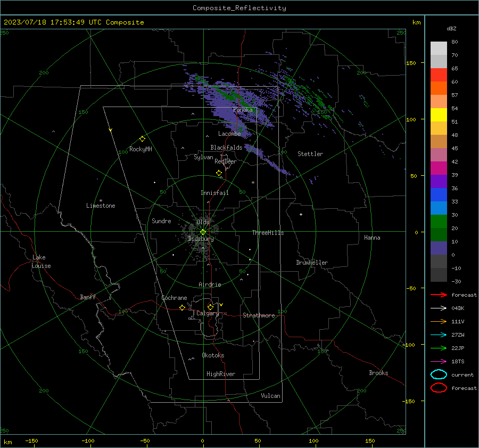Click the Banff label
The image size is (479, 448).
(88, 297)
